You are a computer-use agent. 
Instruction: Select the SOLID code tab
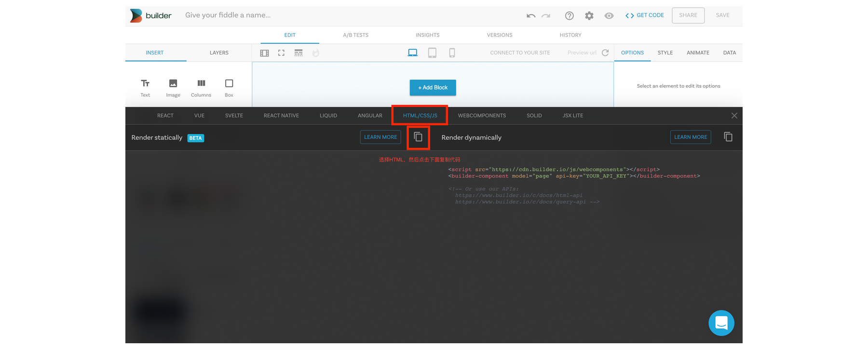tap(534, 116)
